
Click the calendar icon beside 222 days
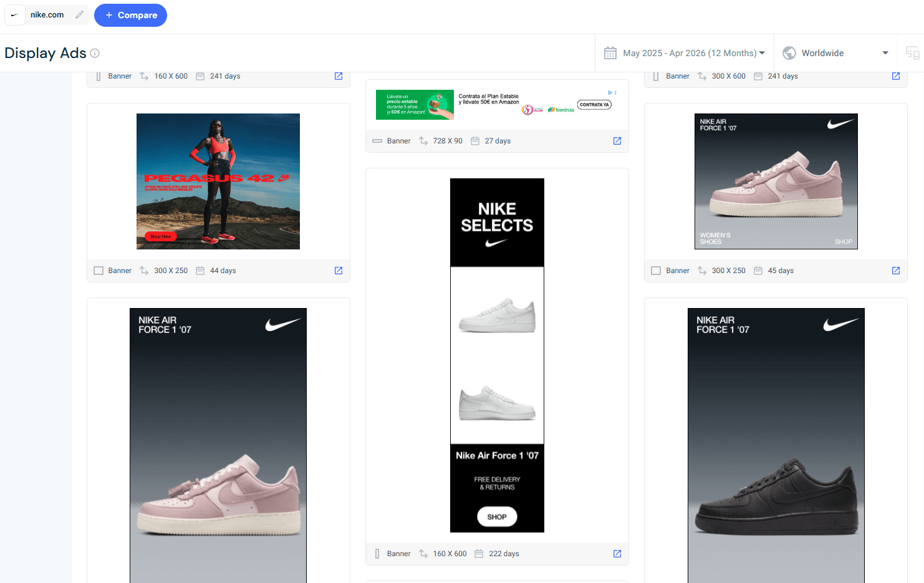[479, 554]
